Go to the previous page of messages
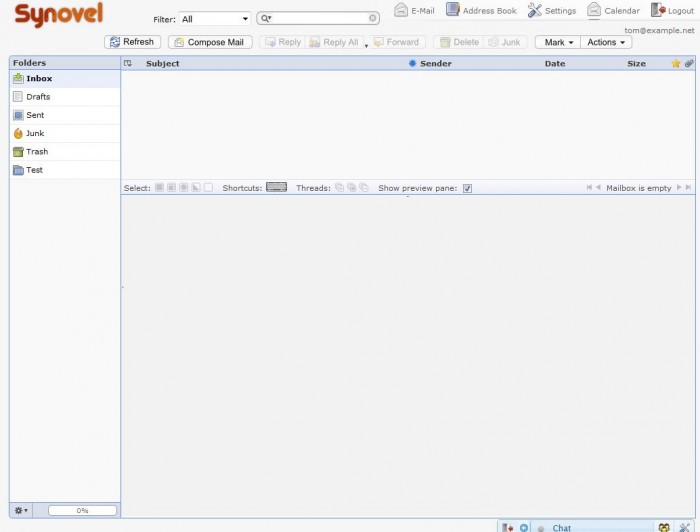The width and height of the screenshot is (700, 532). (598, 187)
